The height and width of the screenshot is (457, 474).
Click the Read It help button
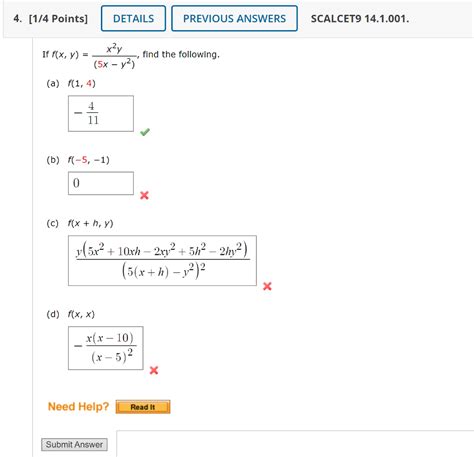(x=143, y=407)
